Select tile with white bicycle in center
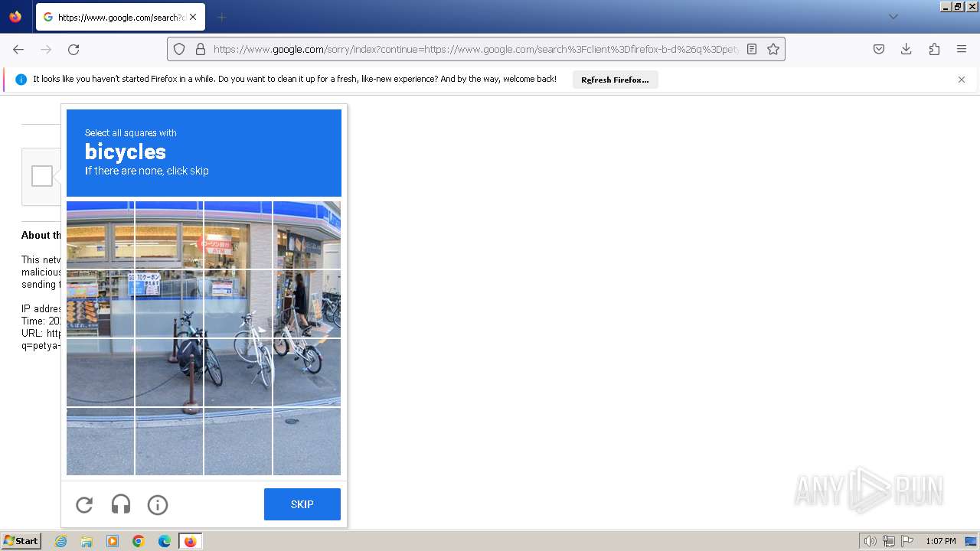Image resolution: width=980 pixels, height=551 pixels. (x=238, y=373)
